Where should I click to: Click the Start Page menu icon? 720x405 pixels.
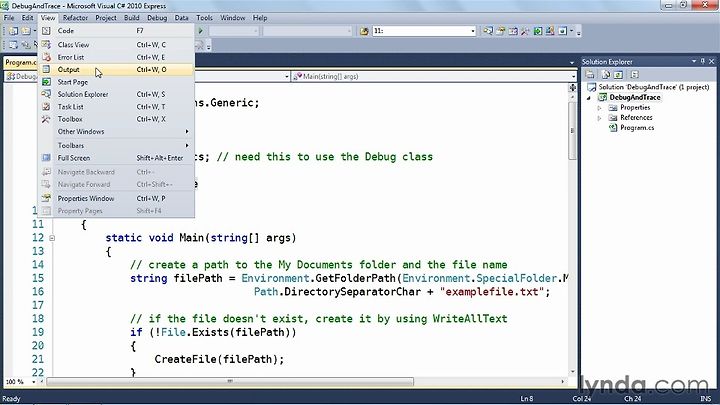pos(46,82)
